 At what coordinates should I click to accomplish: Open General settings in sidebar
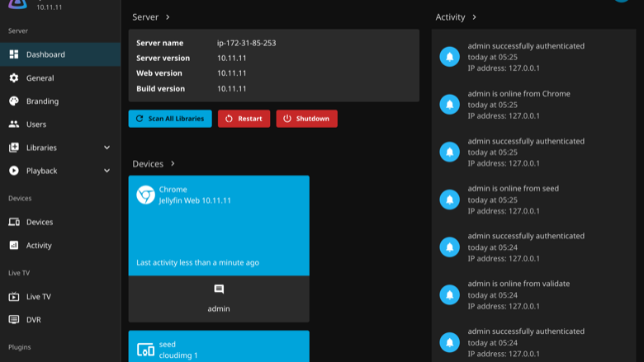tap(60, 78)
